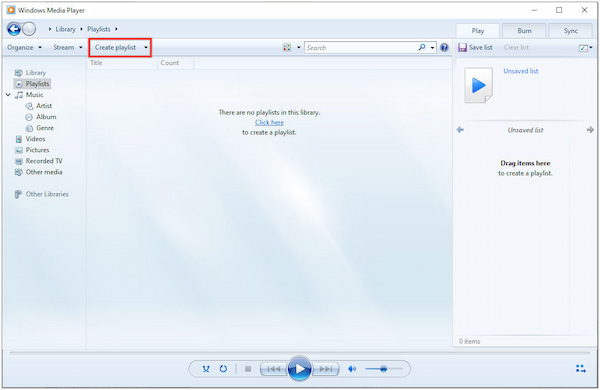Mute sound with the speaker icon

pos(352,369)
